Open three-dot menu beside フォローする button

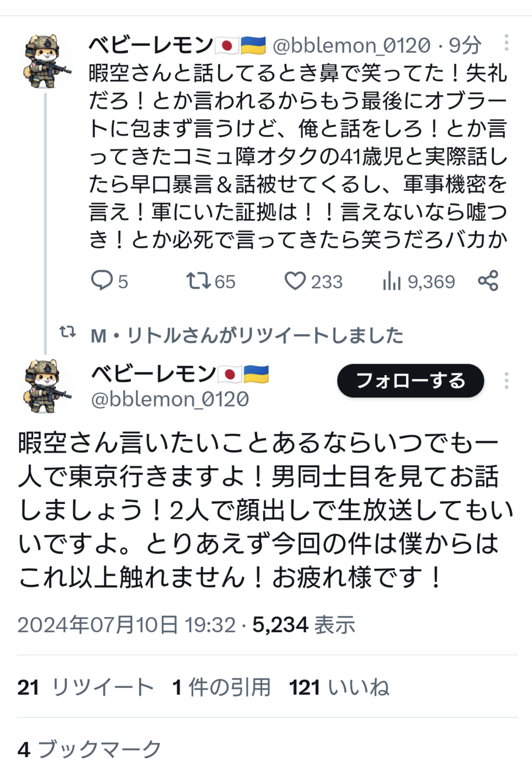[x=507, y=381]
